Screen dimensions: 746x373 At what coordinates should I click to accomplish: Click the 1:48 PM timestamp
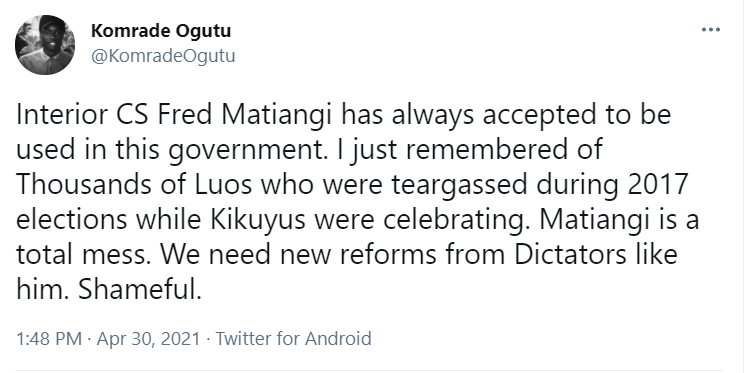click(49, 339)
